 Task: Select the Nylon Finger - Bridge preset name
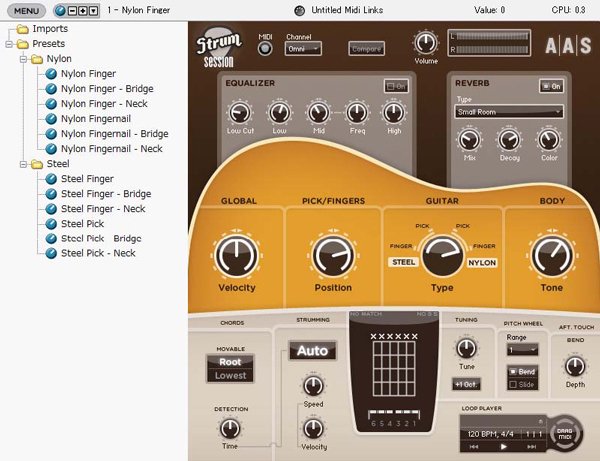tap(107, 89)
